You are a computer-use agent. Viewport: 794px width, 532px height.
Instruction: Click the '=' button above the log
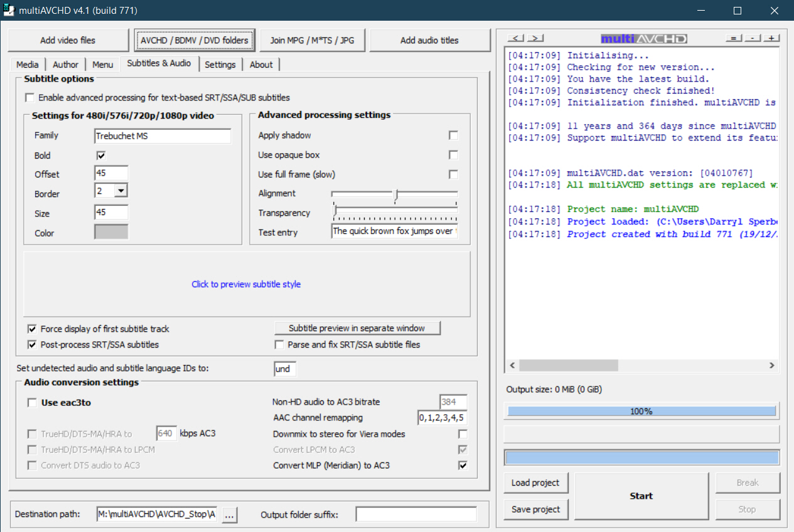[733, 38]
